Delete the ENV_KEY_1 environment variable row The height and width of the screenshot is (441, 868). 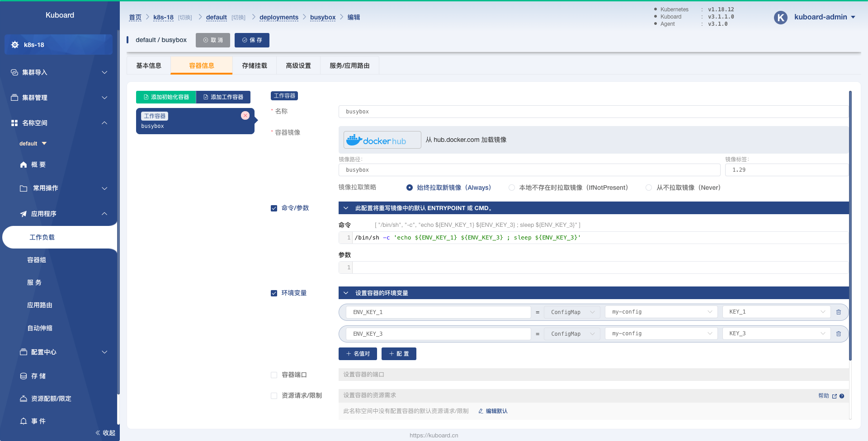pos(839,312)
